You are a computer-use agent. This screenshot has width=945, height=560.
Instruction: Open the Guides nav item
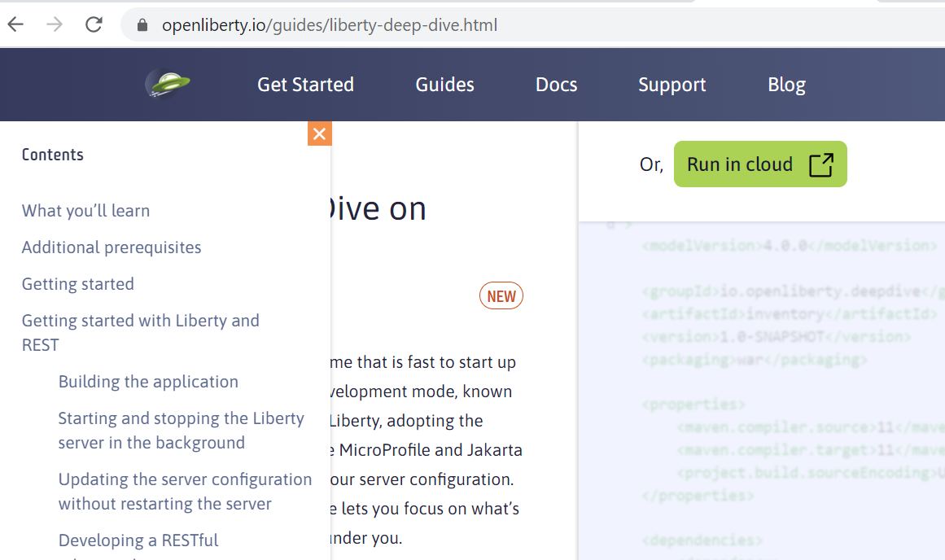coord(444,85)
